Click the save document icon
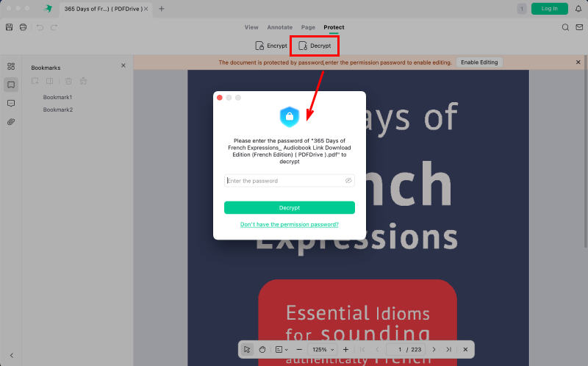This screenshot has width=588, height=366. [x=9, y=27]
